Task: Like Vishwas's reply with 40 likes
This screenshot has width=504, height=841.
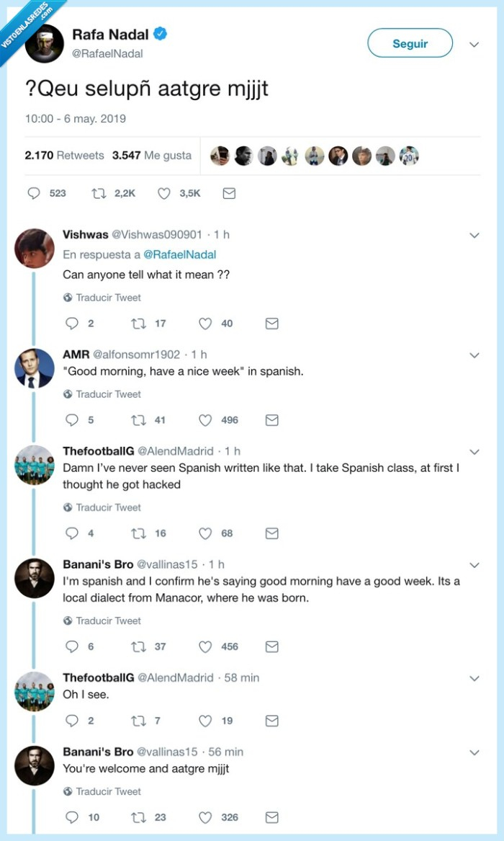Action: (206, 324)
